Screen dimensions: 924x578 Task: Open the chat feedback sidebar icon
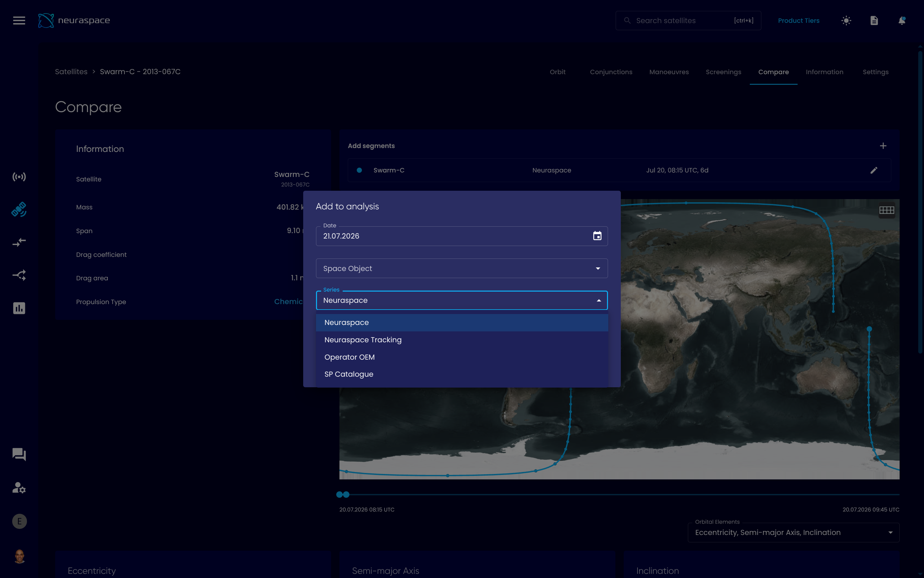(x=19, y=454)
